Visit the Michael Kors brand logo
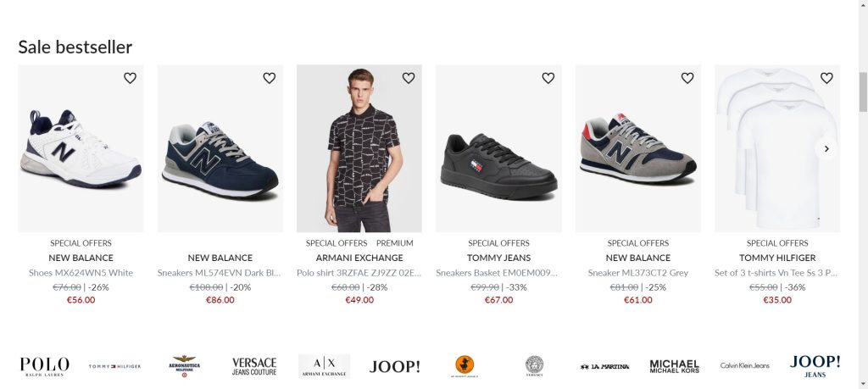868x389 pixels. 675,366
